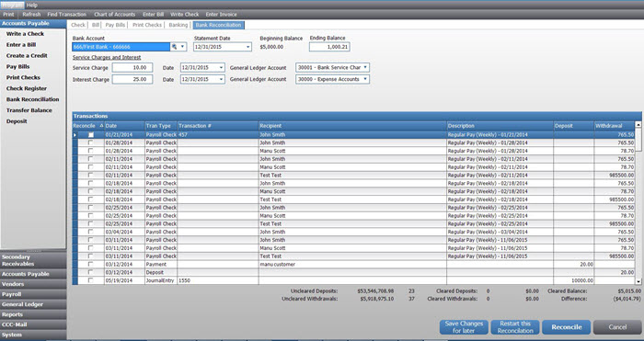The width and height of the screenshot is (644, 341).
Task: Open the Help menu
Action: coord(31,5)
